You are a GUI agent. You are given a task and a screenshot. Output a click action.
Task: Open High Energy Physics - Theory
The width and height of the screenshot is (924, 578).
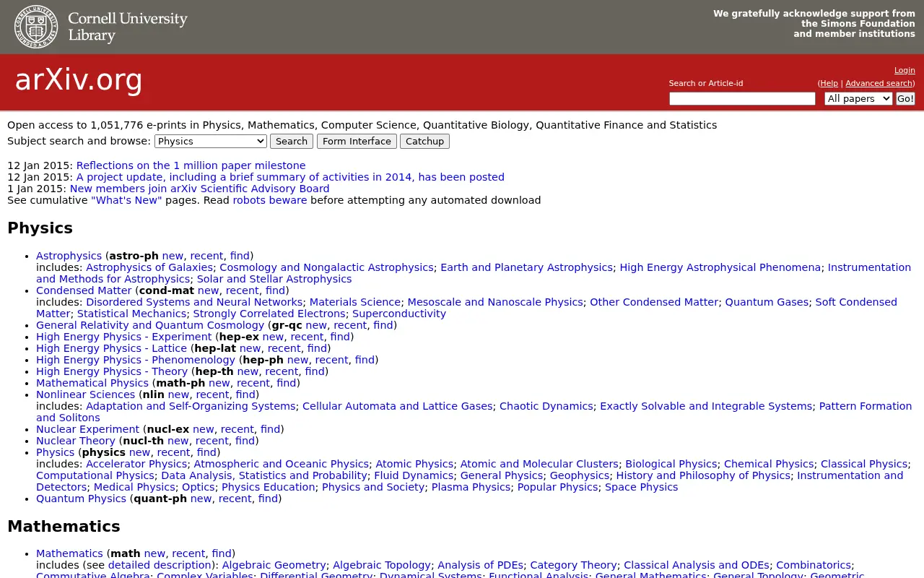click(112, 371)
